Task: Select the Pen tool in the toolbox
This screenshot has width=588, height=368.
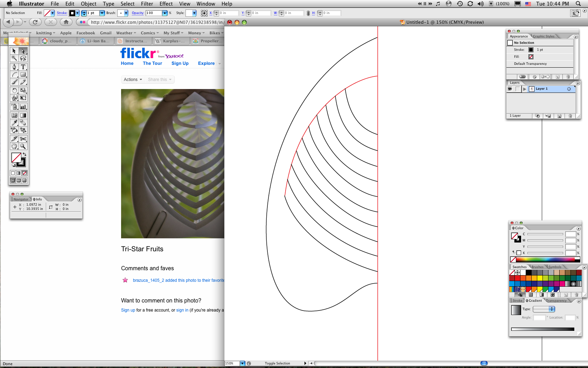Action: [14, 67]
